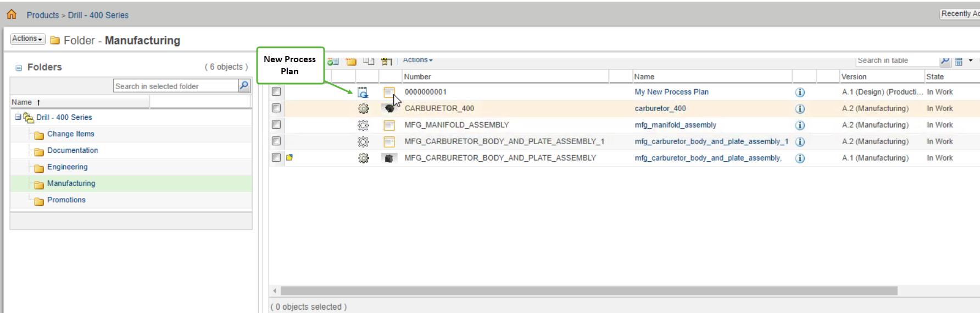Open Promotions folder
Image resolution: width=980 pixels, height=313 pixels.
[66, 200]
